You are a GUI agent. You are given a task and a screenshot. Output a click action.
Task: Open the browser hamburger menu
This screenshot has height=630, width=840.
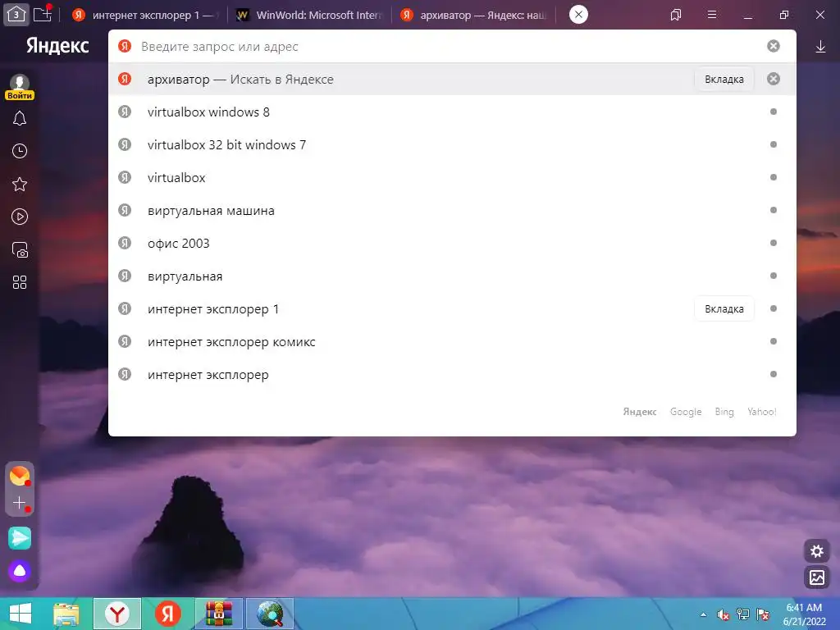pos(712,15)
